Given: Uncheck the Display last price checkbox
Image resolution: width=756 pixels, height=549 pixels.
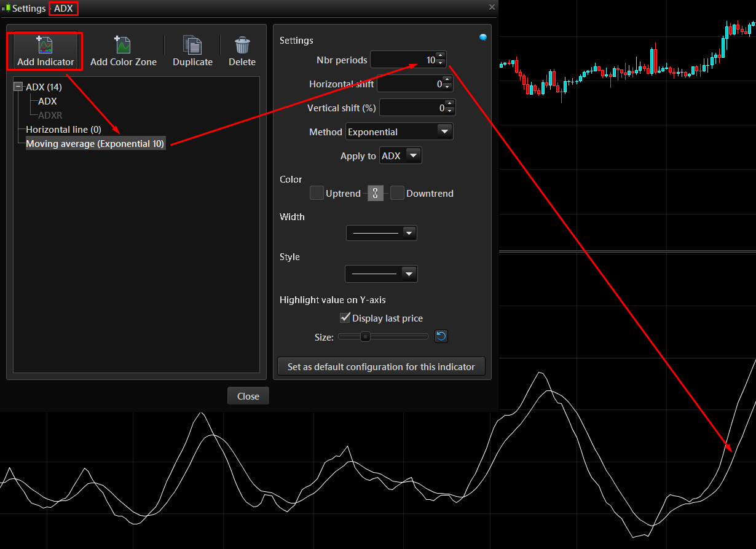Looking at the screenshot, I should (x=345, y=318).
